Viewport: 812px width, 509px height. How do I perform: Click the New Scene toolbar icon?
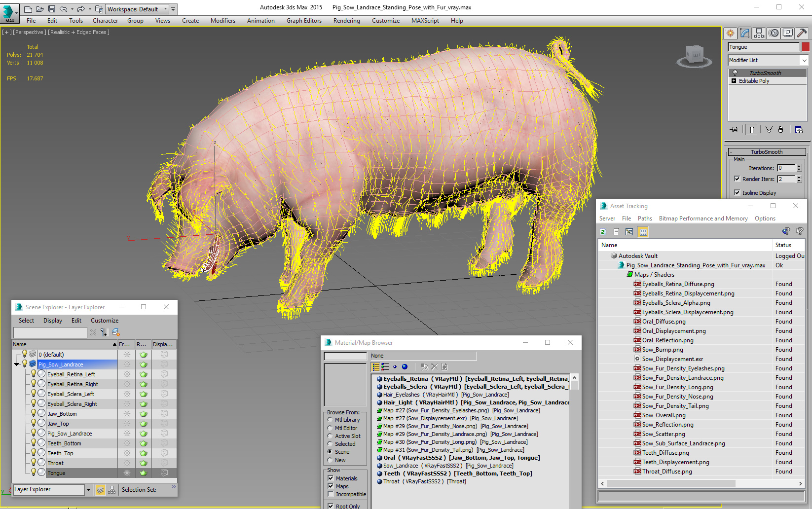coord(28,9)
